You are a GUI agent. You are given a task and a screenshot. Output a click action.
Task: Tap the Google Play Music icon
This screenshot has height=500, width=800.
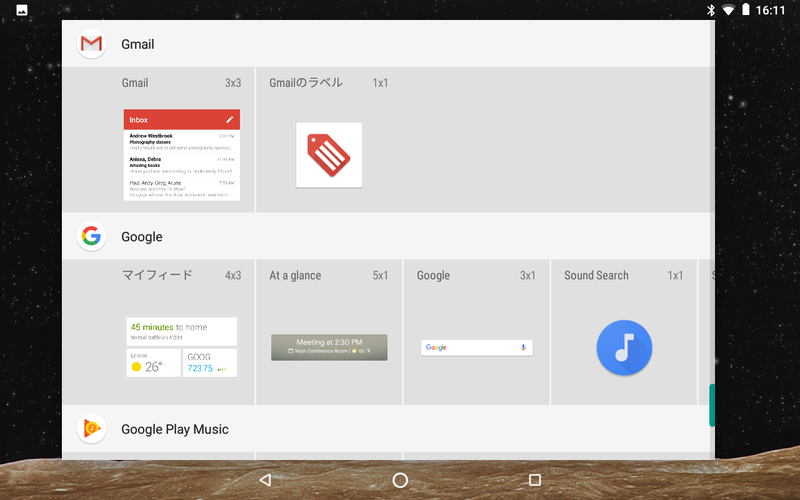[91, 429]
